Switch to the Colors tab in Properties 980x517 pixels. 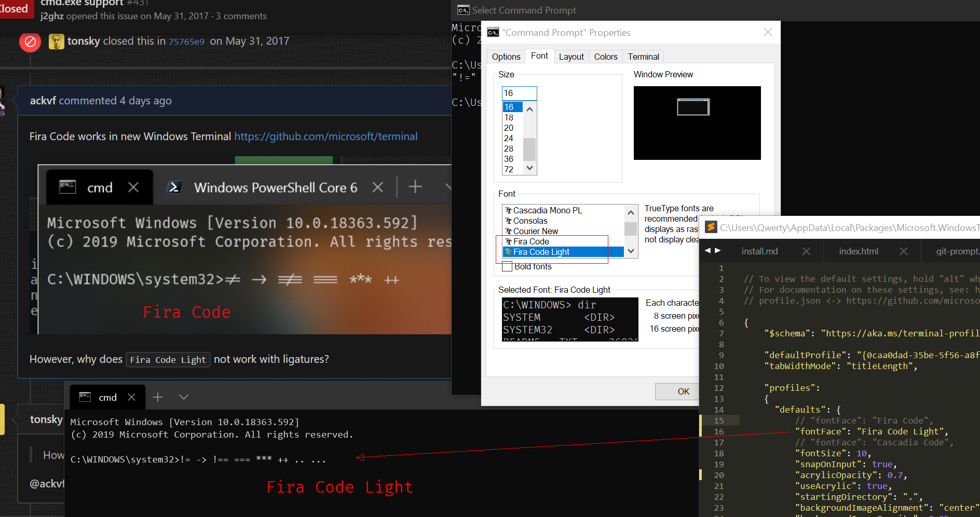(x=605, y=57)
